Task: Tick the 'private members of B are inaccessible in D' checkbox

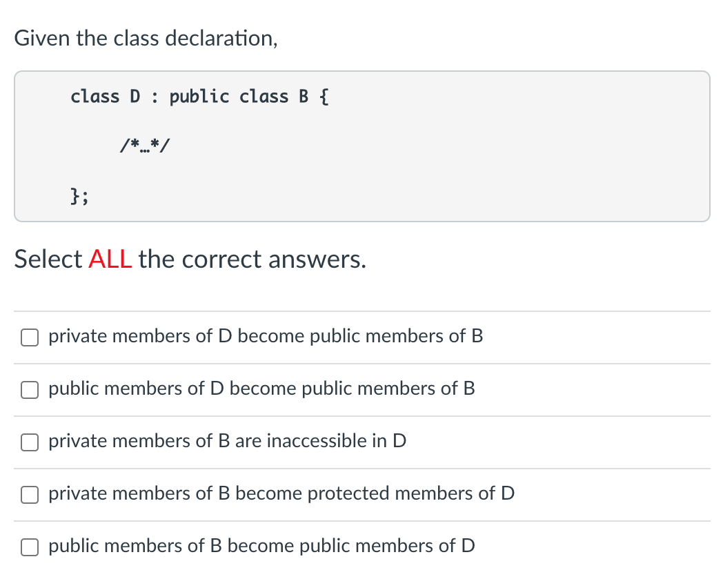Action: click(30, 442)
